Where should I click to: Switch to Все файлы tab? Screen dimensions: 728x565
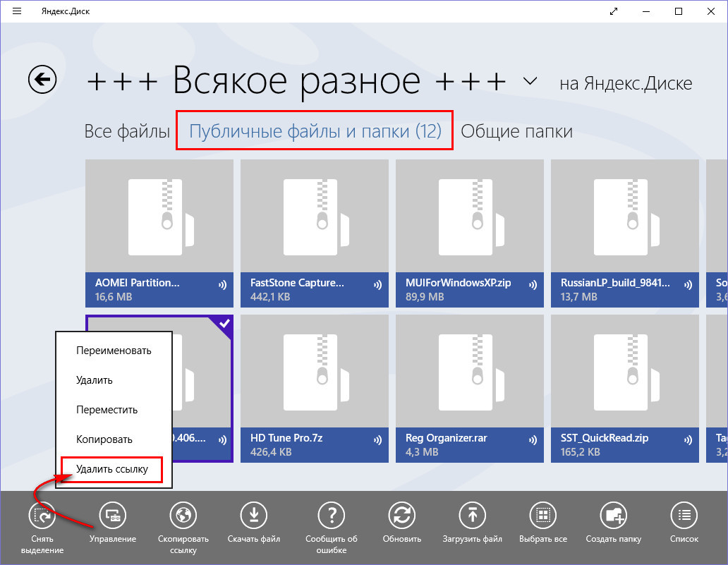tap(127, 131)
